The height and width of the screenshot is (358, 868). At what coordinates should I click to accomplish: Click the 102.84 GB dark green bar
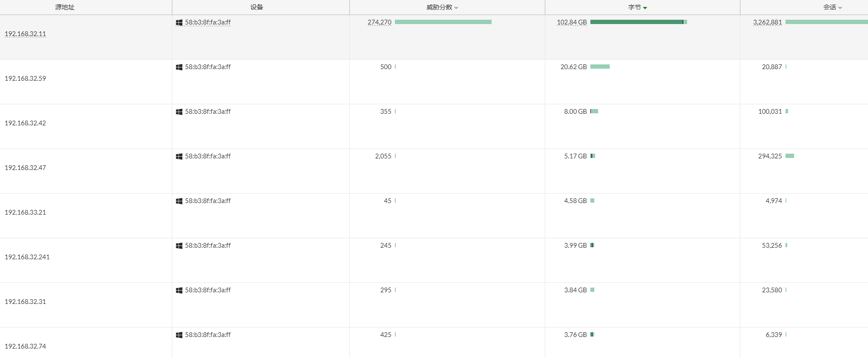click(x=636, y=22)
